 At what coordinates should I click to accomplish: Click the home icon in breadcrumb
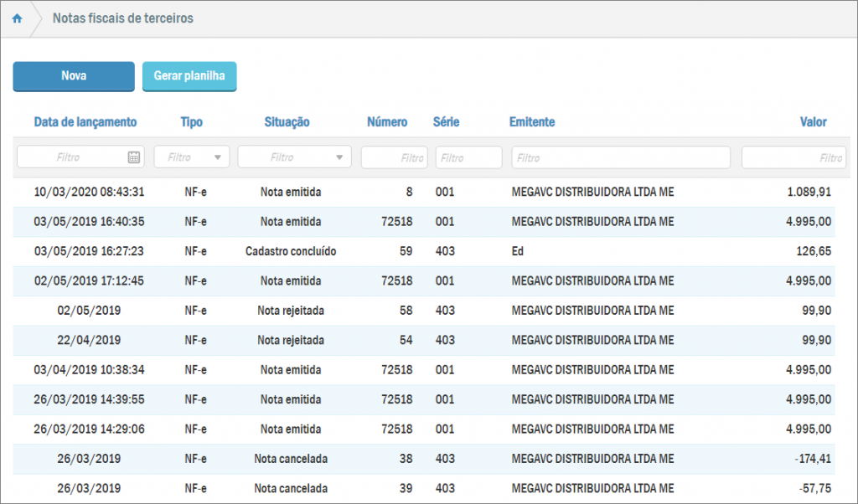pyautogui.click(x=17, y=18)
